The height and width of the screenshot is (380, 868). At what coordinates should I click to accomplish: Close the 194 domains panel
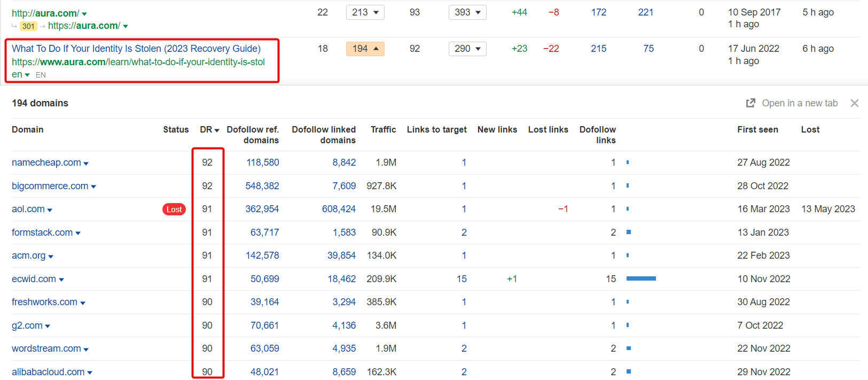click(x=855, y=103)
